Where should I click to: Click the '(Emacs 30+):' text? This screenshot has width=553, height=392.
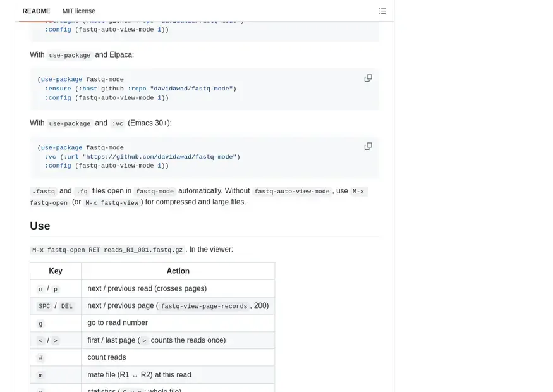[150, 123]
